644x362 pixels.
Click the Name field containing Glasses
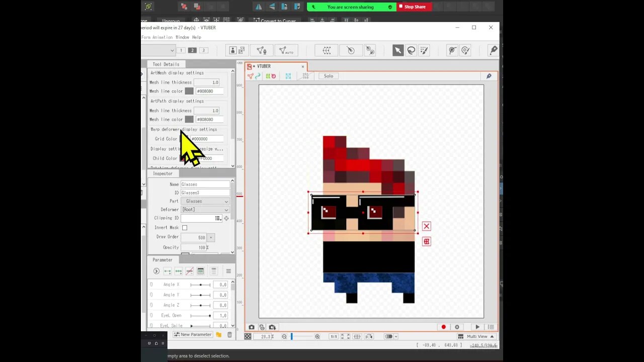(205, 185)
